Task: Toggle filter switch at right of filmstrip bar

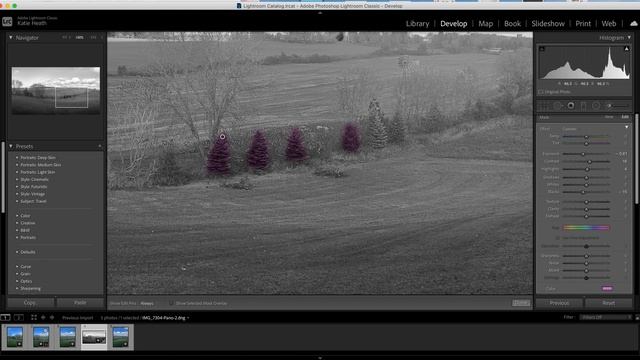Action: tap(637, 317)
